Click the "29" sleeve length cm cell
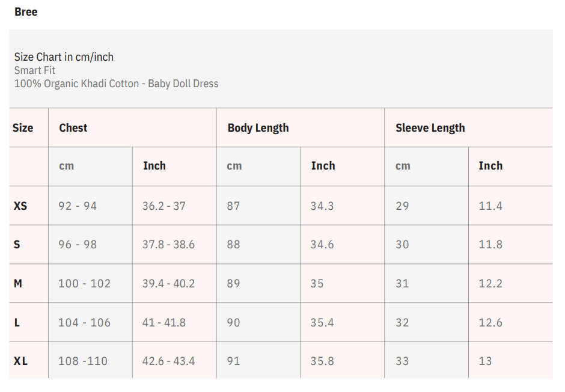Screen dimensions: 565x392 [x=402, y=206]
